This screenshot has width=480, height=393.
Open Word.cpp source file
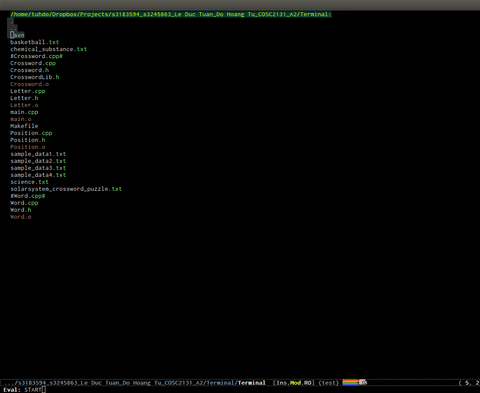24,203
